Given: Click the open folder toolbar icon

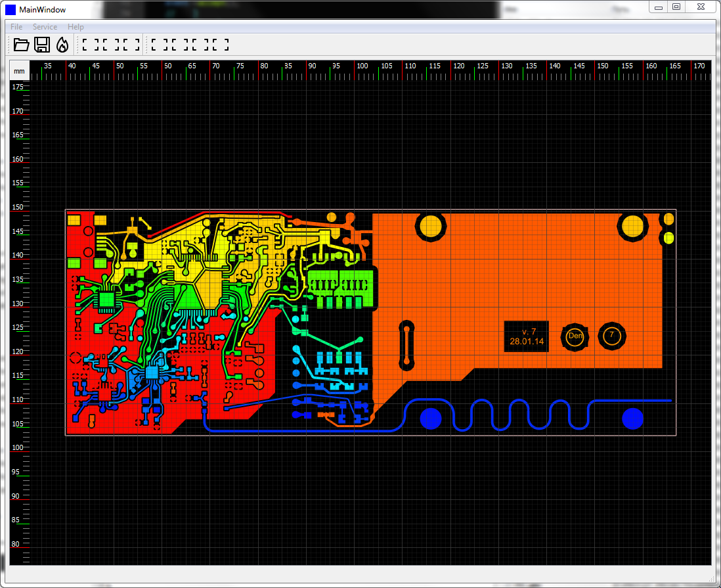Looking at the screenshot, I should pyautogui.click(x=21, y=45).
